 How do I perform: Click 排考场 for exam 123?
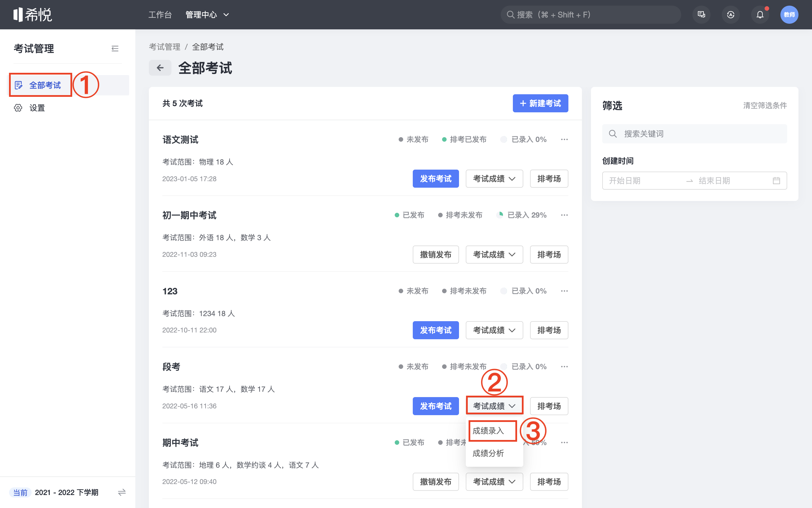549,330
